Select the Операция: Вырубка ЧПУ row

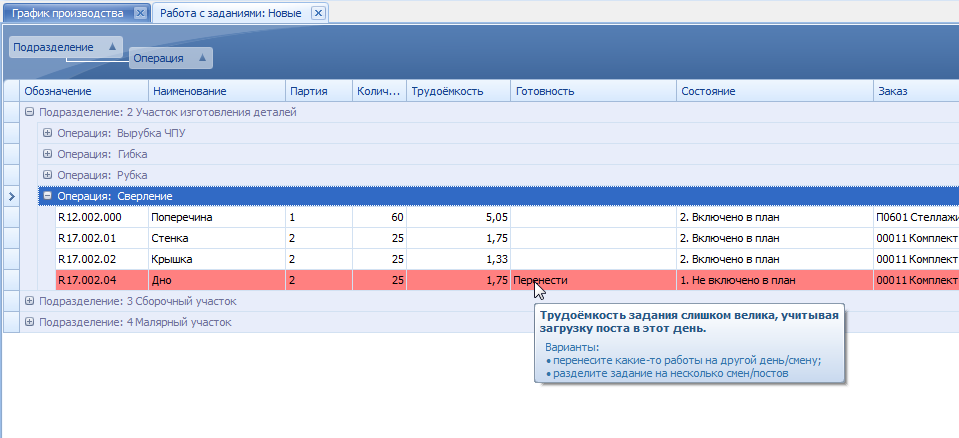[x=498, y=133]
